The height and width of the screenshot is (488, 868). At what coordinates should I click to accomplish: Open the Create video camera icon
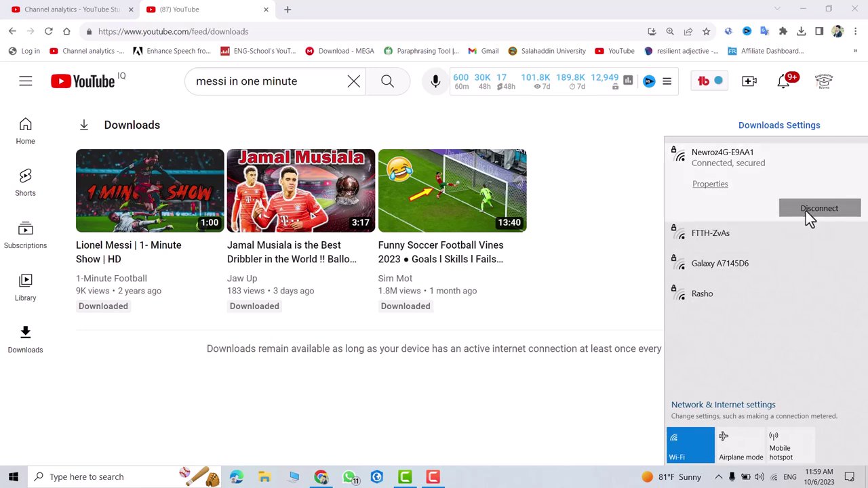tap(749, 81)
